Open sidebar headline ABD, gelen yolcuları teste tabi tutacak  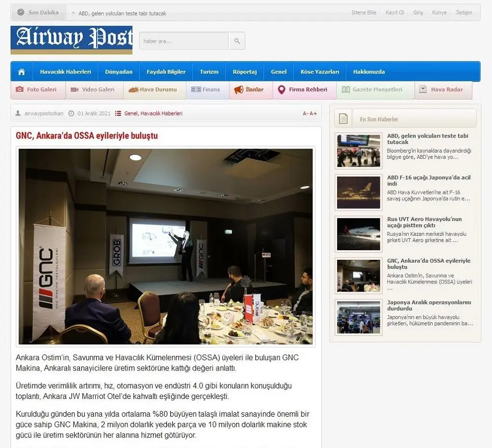click(428, 139)
